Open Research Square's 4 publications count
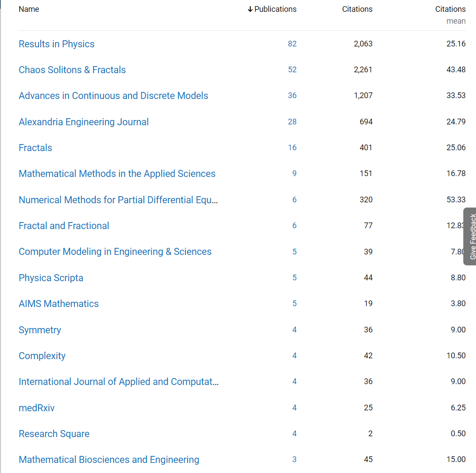 pyautogui.click(x=294, y=434)
